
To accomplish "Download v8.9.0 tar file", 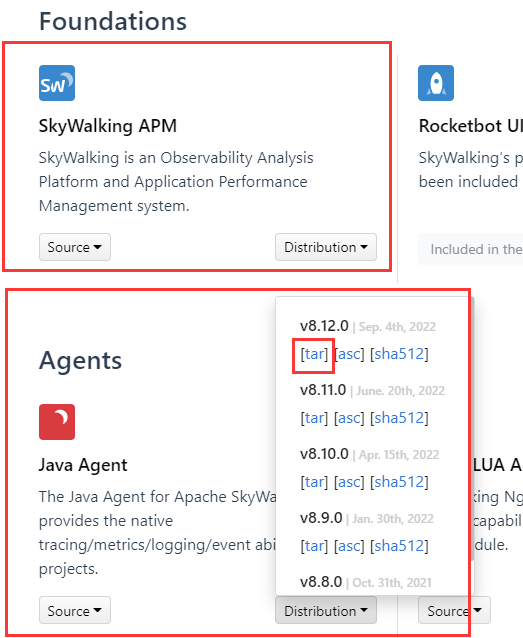I will point(314,546).
